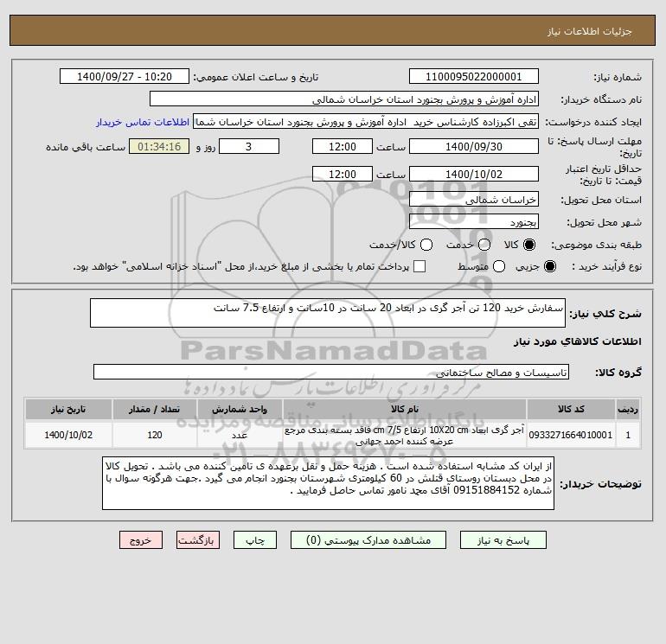Image resolution: width=666 pixels, height=644 pixels.
Task: Click the item name cell آجر گری
Action: coord(405,435)
